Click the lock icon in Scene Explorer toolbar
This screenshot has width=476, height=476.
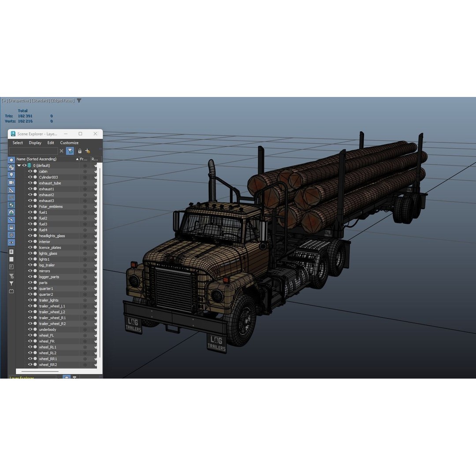80,151
